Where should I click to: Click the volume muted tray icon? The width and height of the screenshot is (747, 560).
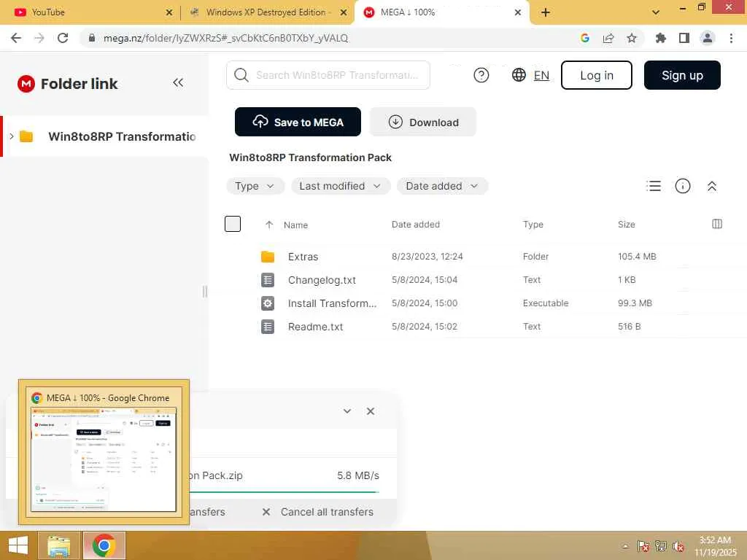(x=678, y=546)
